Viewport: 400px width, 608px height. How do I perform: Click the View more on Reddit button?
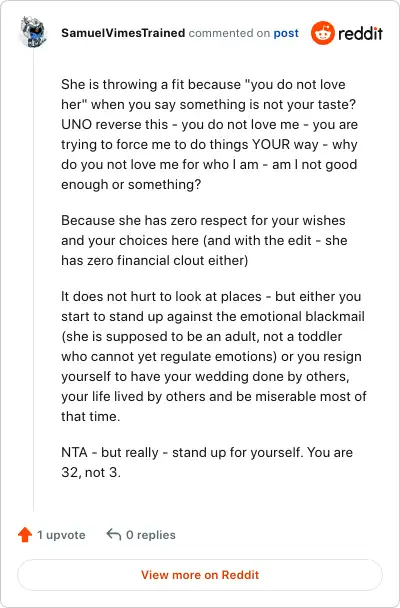[x=200, y=575]
